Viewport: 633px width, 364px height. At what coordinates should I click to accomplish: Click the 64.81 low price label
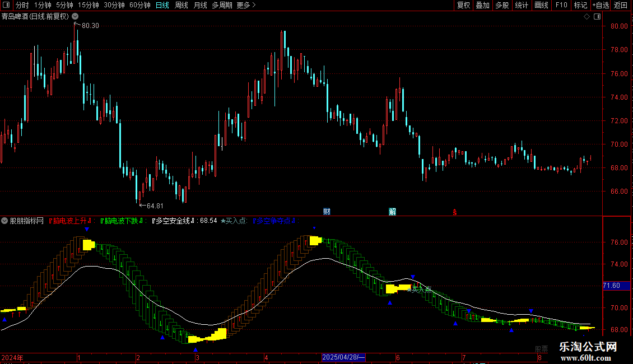tap(155, 206)
